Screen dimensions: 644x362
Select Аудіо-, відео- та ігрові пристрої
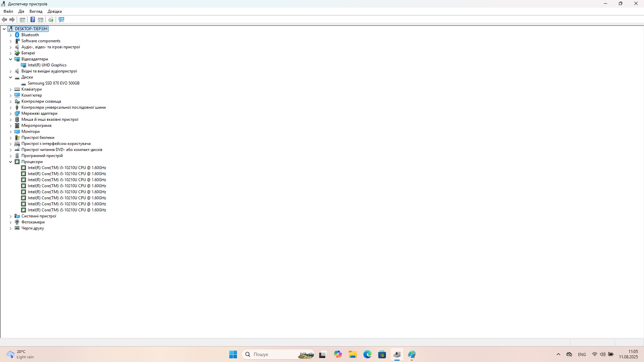pyautogui.click(x=51, y=47)
